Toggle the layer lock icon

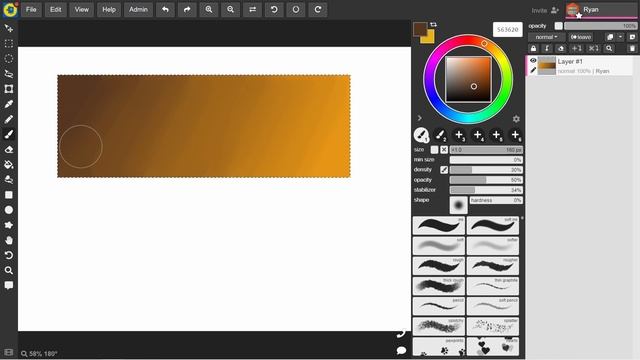click(x=533, y=48)
